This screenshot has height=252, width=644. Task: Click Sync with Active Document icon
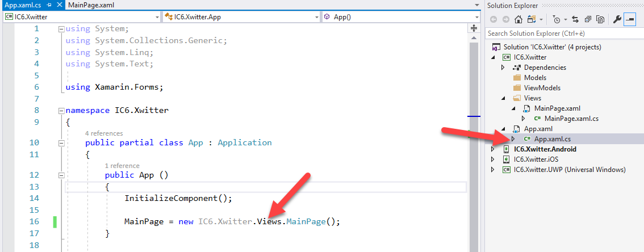pyautogui.click(x=576, y=20)
